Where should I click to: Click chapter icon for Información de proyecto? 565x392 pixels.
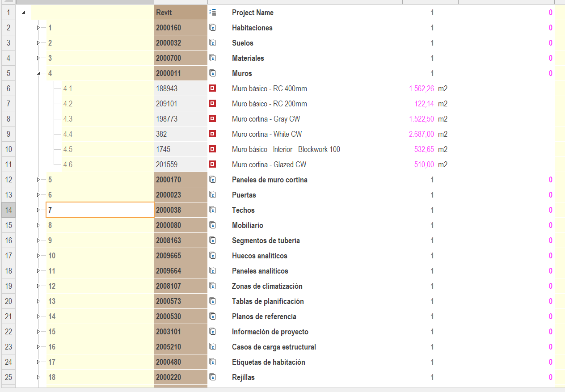212,332
